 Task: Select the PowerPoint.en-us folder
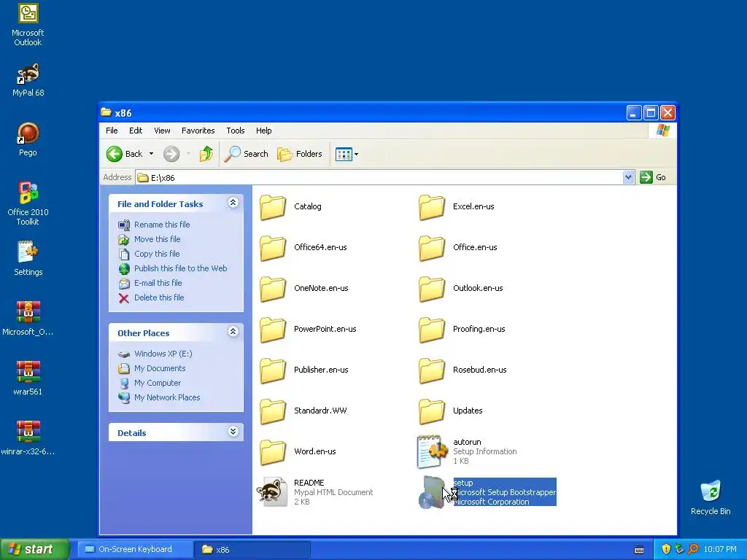click(308, 330)
